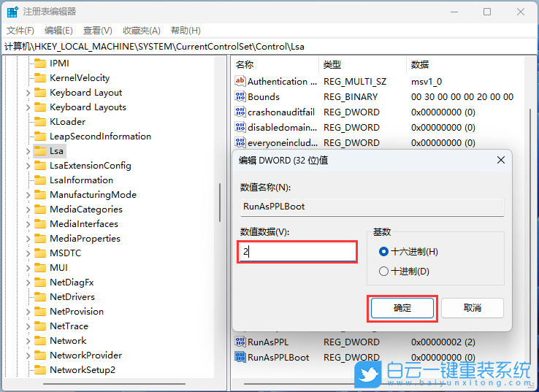Click the tree pane horizontal scrollbar

pos(114,384)
